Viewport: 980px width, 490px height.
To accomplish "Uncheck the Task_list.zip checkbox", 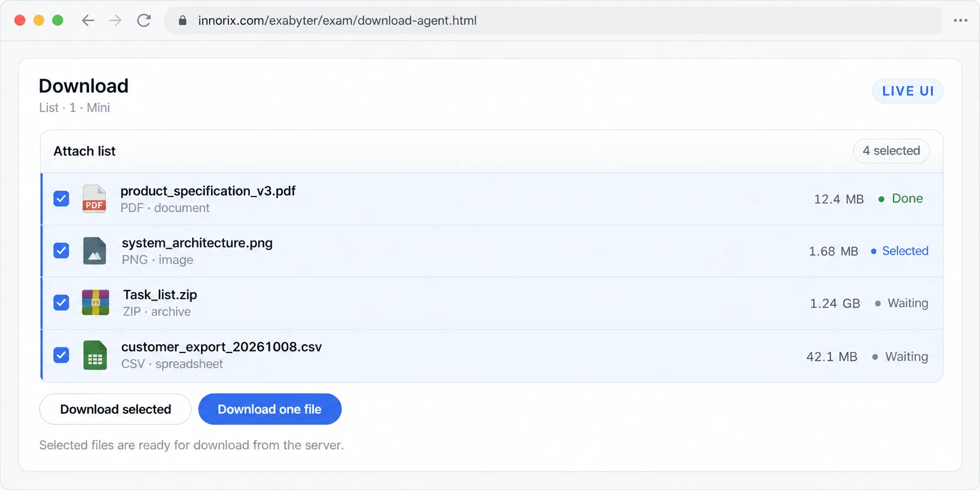I will coord(61,303).
